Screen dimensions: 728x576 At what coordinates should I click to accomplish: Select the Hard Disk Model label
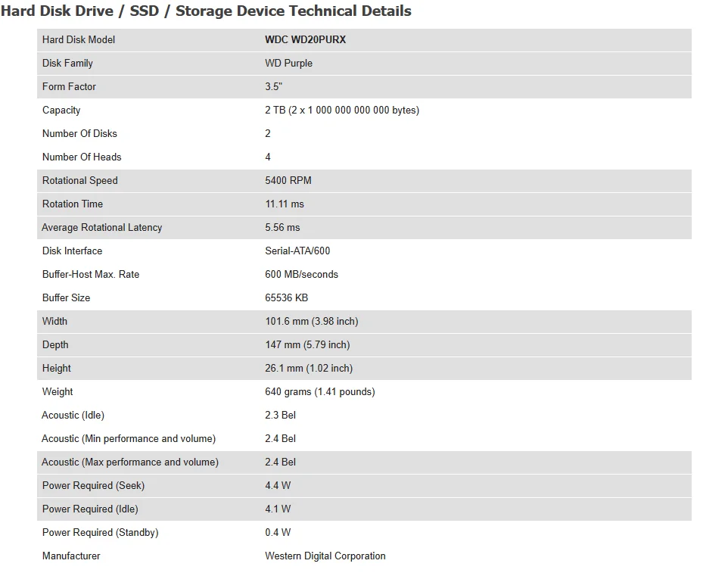(x=79, y=39)
